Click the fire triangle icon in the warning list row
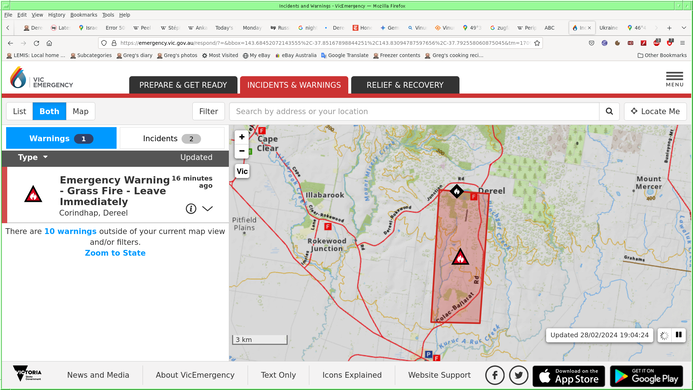693x390 pixels. (33, 195)
